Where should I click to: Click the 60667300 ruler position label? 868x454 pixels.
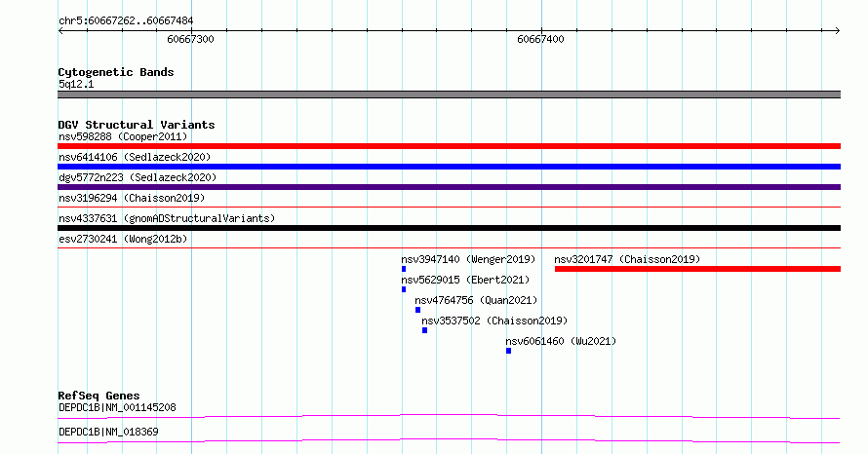(190, 39)
